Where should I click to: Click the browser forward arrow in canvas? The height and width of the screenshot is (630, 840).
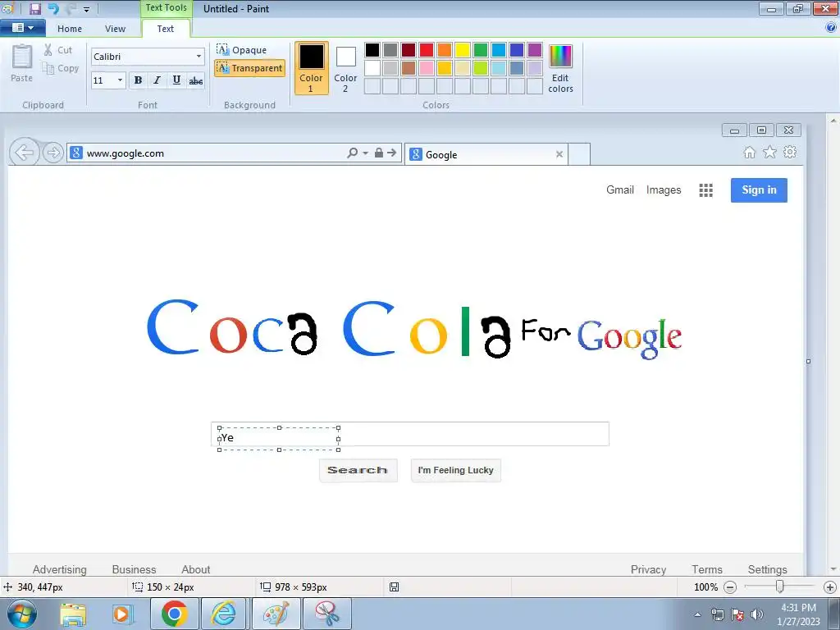click(52, 153)
